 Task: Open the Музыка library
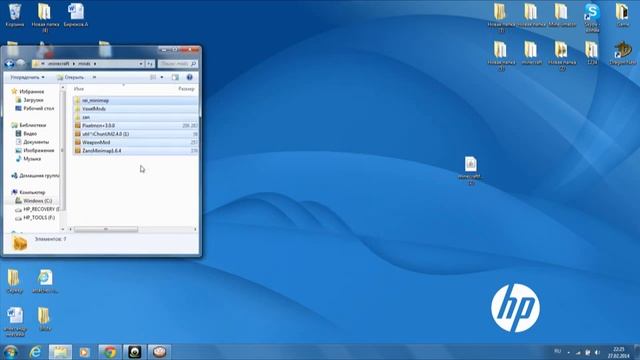point(32,158)
